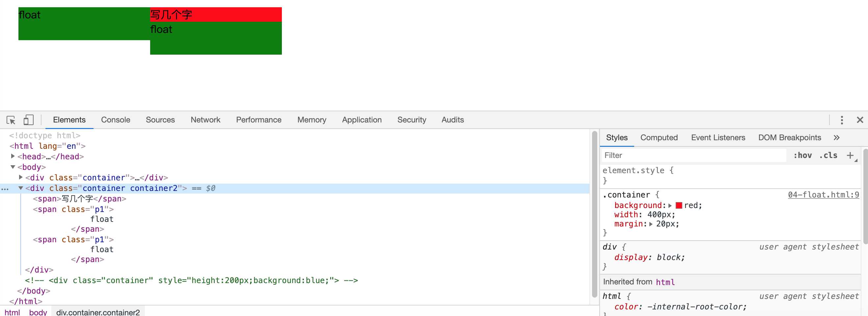The image size is (868, 316).
Task: Click the html link after Inherited from
Action: point(665,282)
